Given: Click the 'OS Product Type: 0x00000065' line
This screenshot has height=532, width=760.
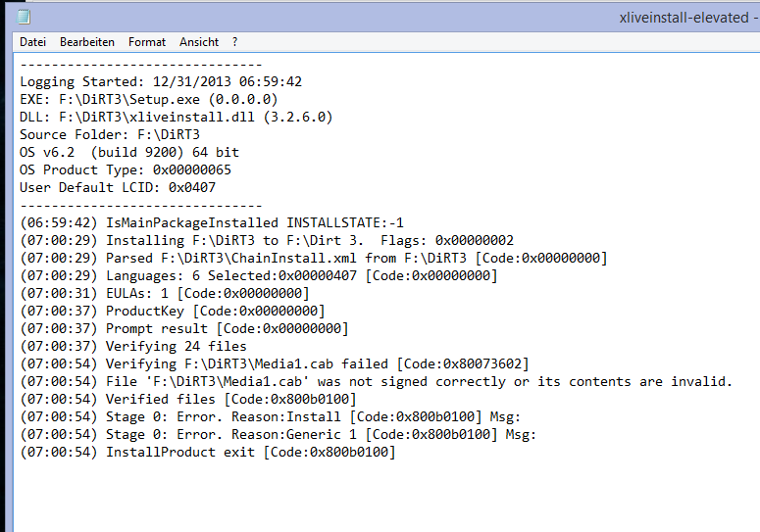Looking at the screenshot, I should tap(126, 169).
